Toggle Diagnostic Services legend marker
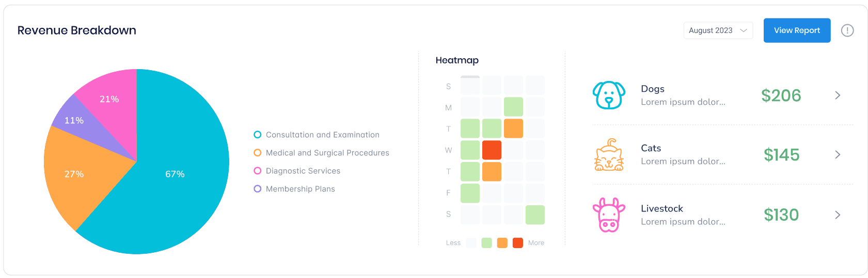Image resolution: width=868 pixels, height=278 pixels. 258,171
